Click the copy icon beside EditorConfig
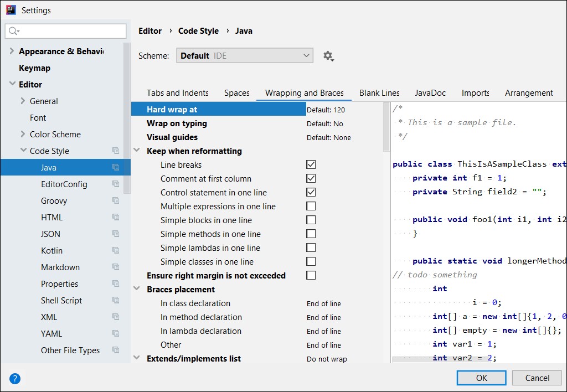Image resolution: width=567 pixels, height=392 pixels. 116,184
